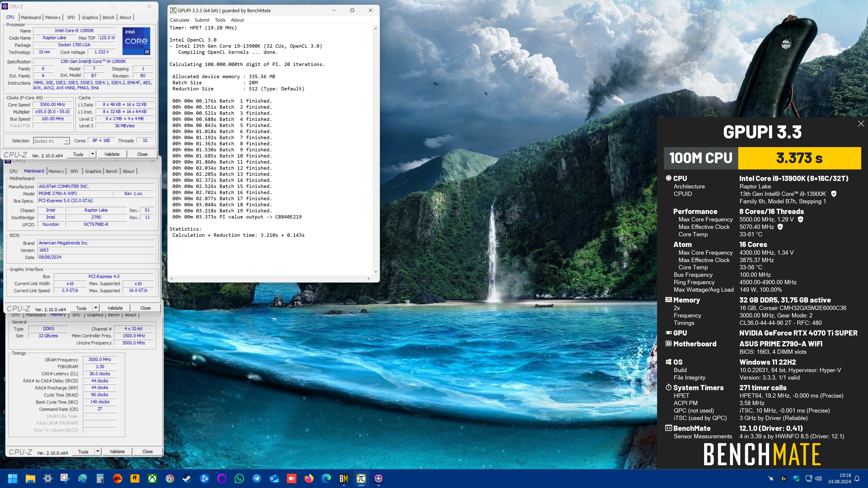The width and height of the screenshot is (868, 488).
Task: Launch the EA app from the taskbar
Action: pos(117,478)
